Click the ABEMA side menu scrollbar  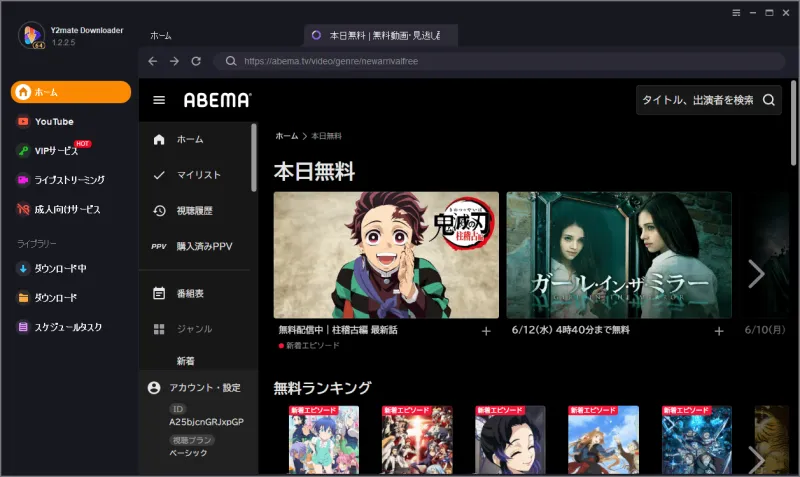[254, 158]
